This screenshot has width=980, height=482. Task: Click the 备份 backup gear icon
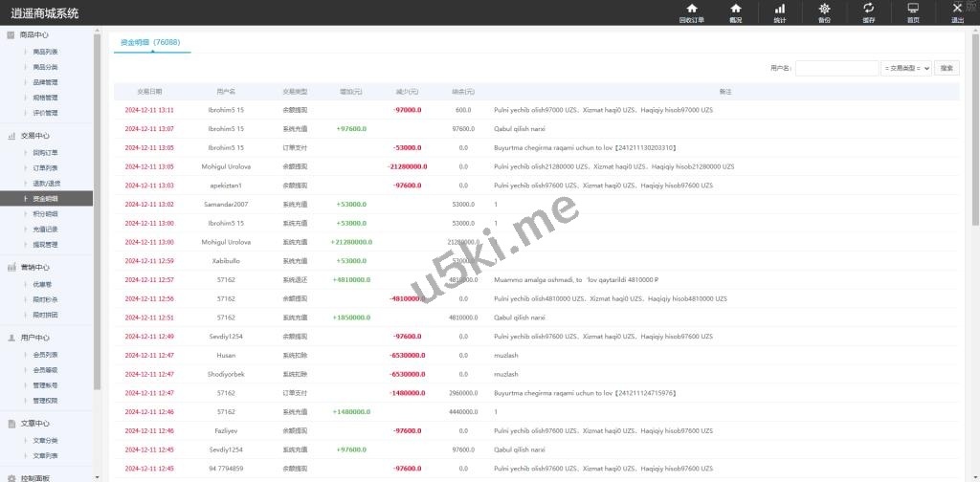point(824,9)
